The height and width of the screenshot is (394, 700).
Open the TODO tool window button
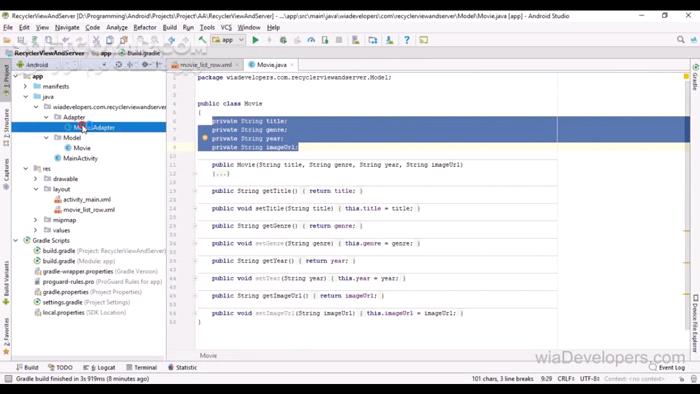click(60, 367)
